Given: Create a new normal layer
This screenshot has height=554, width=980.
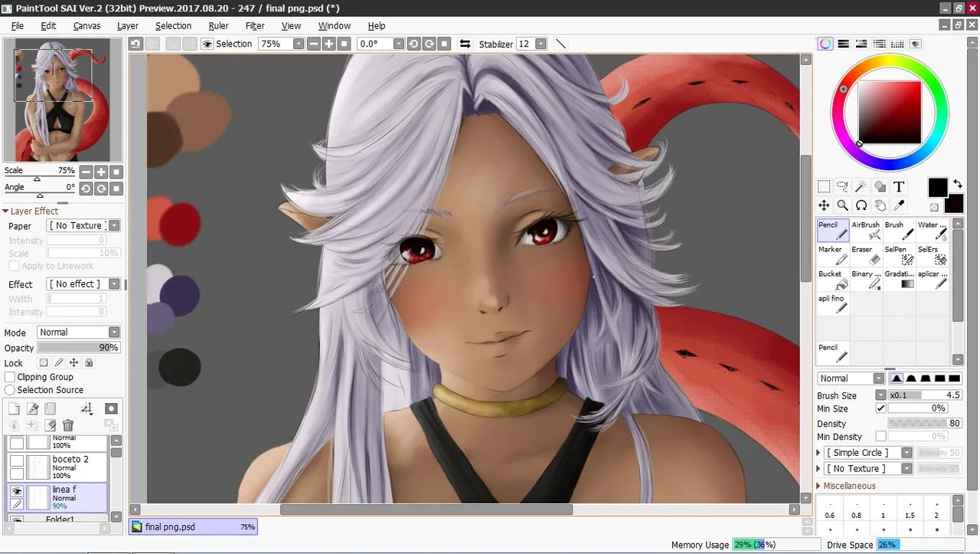Looking at the screenshot, I should coord(14,409).
